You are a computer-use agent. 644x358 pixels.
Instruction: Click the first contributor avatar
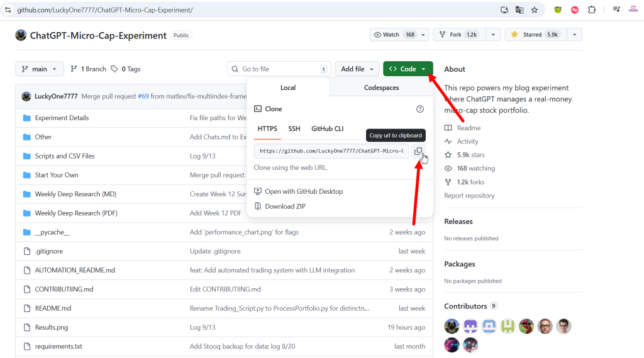(452, 326)
